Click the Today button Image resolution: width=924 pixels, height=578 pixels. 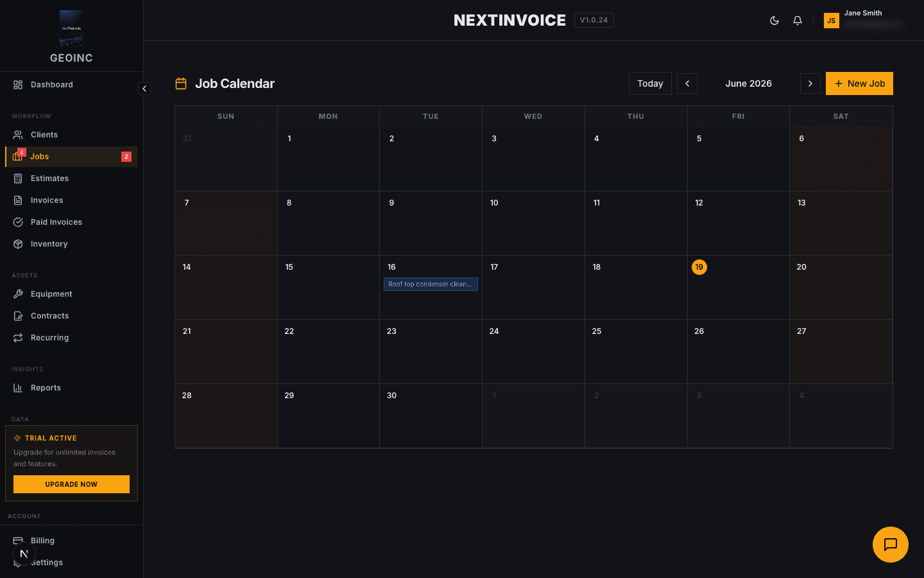tap(650, 83)
